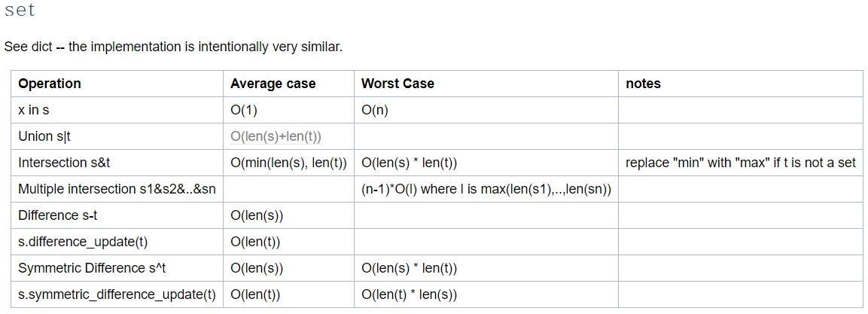Click the Operation column header
Viewport: 868px width, 314px height.
50,84
